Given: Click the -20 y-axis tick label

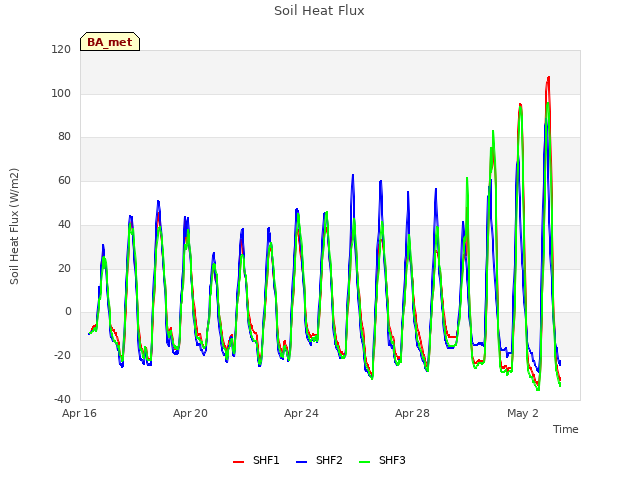Looking at the screenshot, I should pyautogui.click(x=62, y=356).
